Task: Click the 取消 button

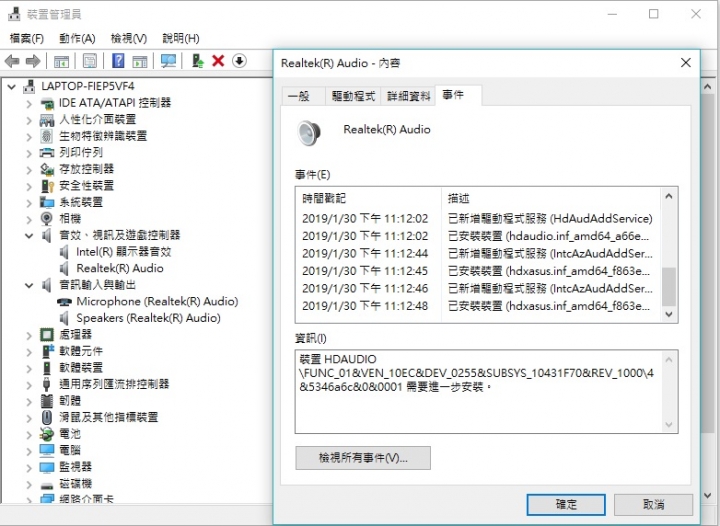Action: point(653,504)
